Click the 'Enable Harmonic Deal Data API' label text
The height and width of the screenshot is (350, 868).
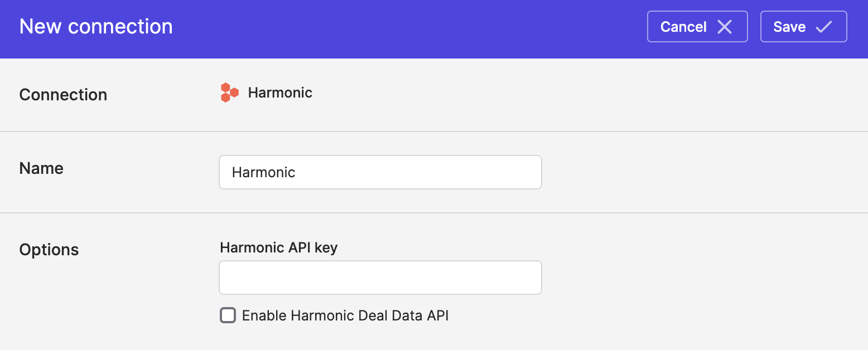point(345,315)
